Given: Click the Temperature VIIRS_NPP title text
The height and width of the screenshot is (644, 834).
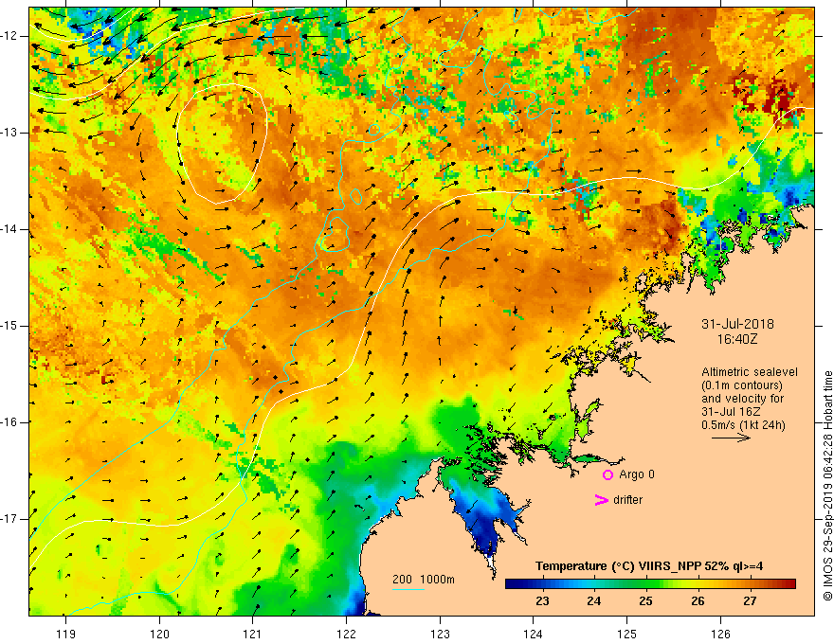Looking at the screenshot, I should (x=649, y=566).
